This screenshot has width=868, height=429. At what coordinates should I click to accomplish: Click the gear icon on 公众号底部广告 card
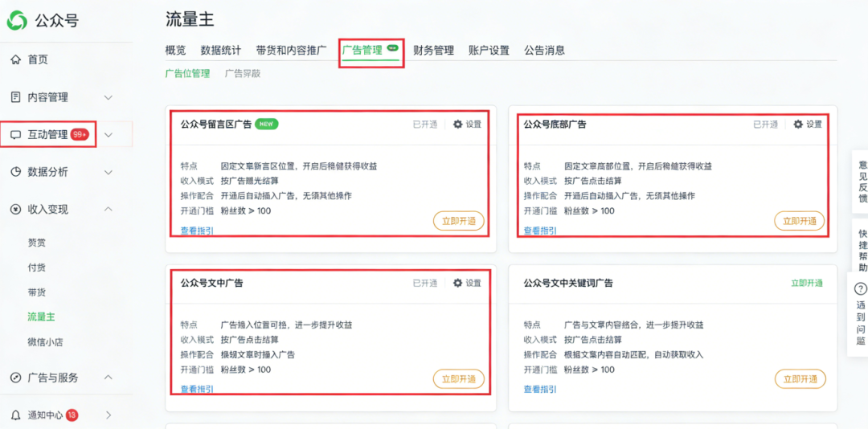[798, 125]
